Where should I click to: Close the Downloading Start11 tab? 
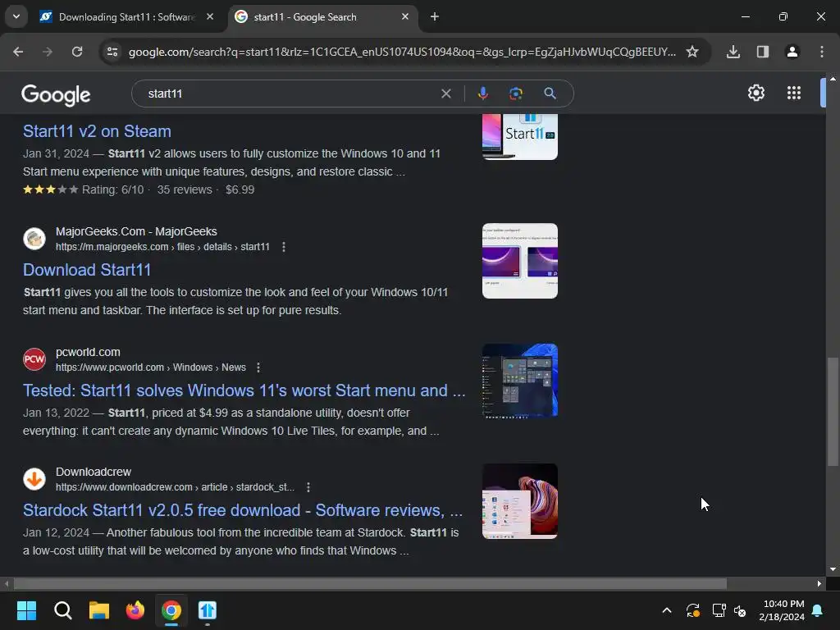coord(210,16)
